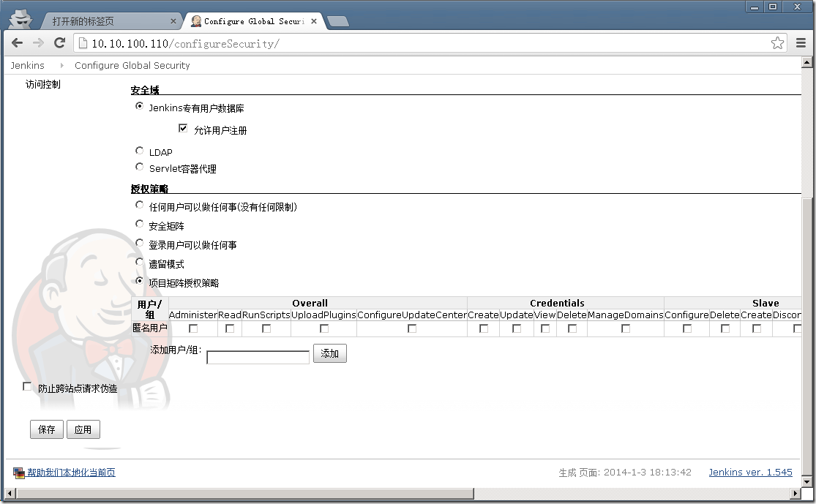816x504 pixels.
Task: Close the Configure Global Security tab
Action: pyautogui.click(x=314, y=21)
